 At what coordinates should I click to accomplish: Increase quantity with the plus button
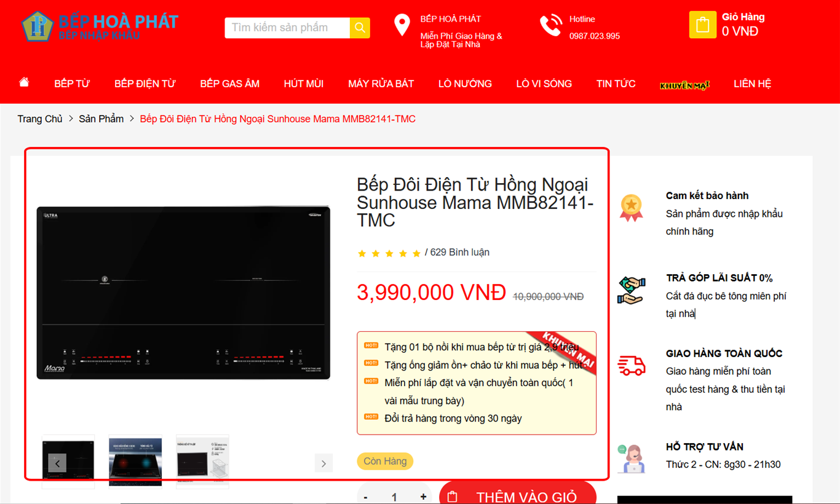point(423,496)
